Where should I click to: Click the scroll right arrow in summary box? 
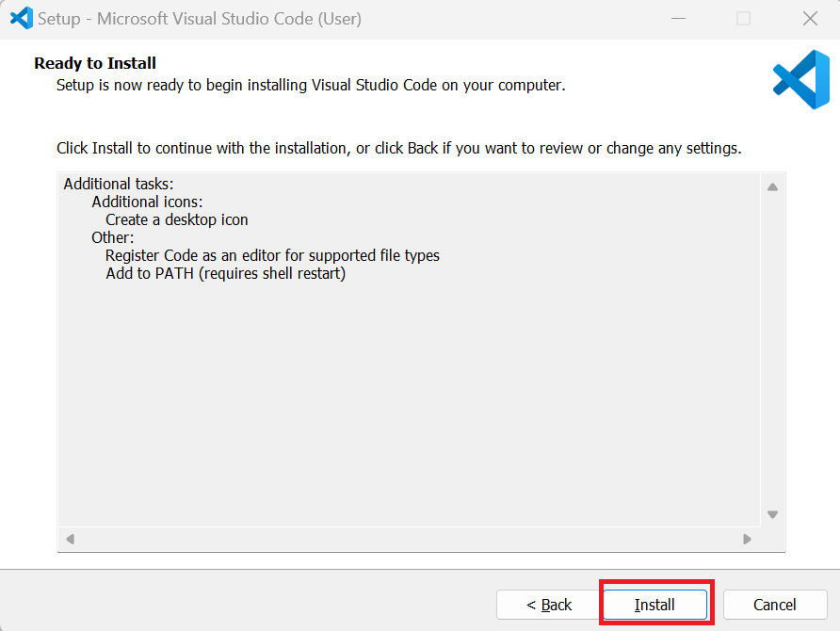coord(748,539)
